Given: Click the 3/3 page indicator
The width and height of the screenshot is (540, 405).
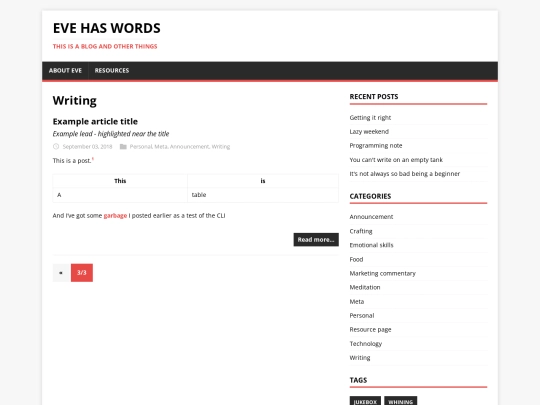Looking at the screenshot, I should tap(82, 273).
